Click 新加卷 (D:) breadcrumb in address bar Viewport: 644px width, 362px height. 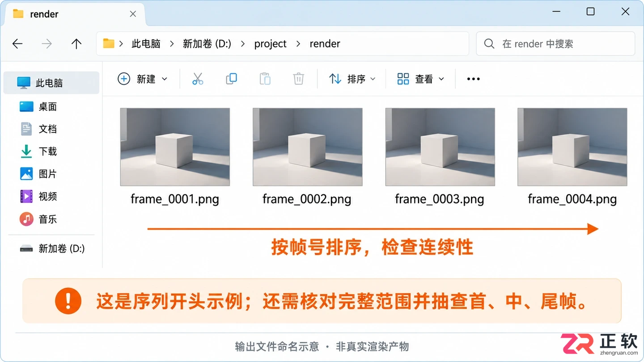207,44
